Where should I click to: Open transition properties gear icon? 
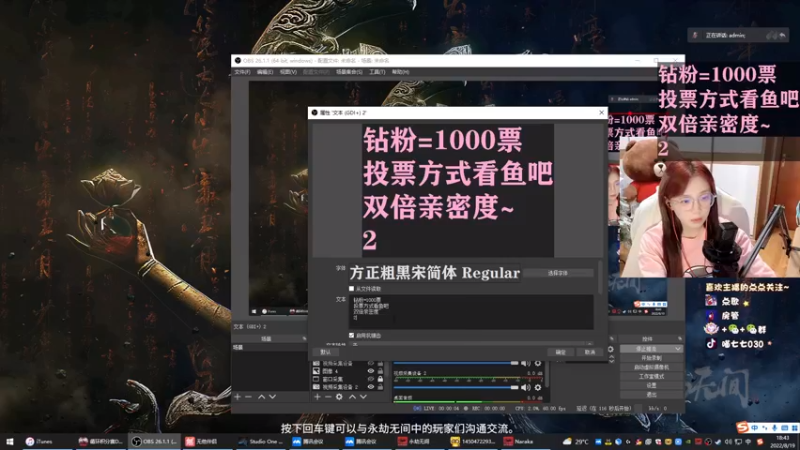pyautogui.click(x=611, y=349)
